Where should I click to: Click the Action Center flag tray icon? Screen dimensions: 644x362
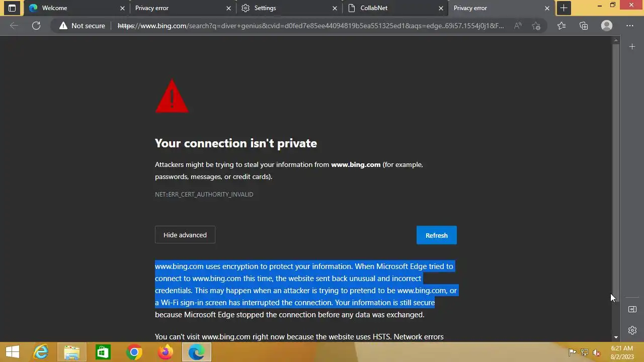click(572, 352)
